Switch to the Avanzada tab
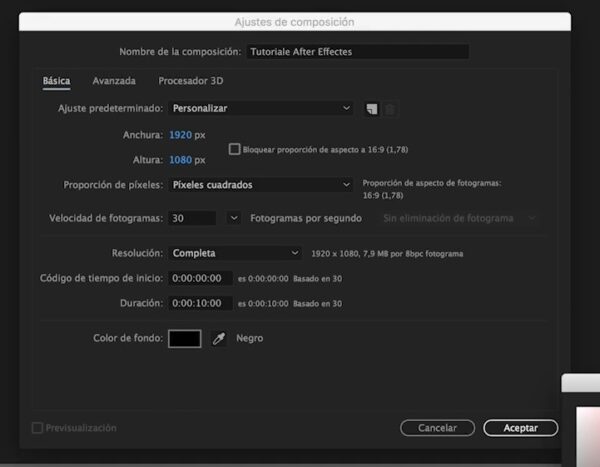 coord(114,81)
